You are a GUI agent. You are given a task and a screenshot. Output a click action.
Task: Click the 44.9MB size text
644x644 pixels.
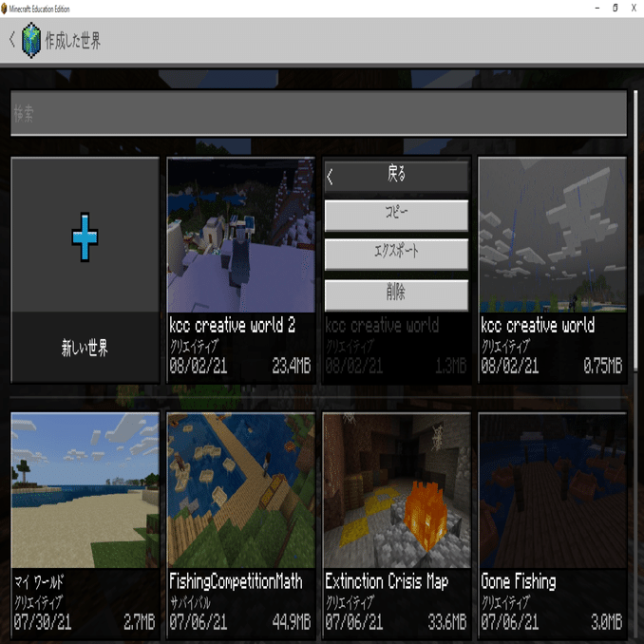click(x=292, y=621)
